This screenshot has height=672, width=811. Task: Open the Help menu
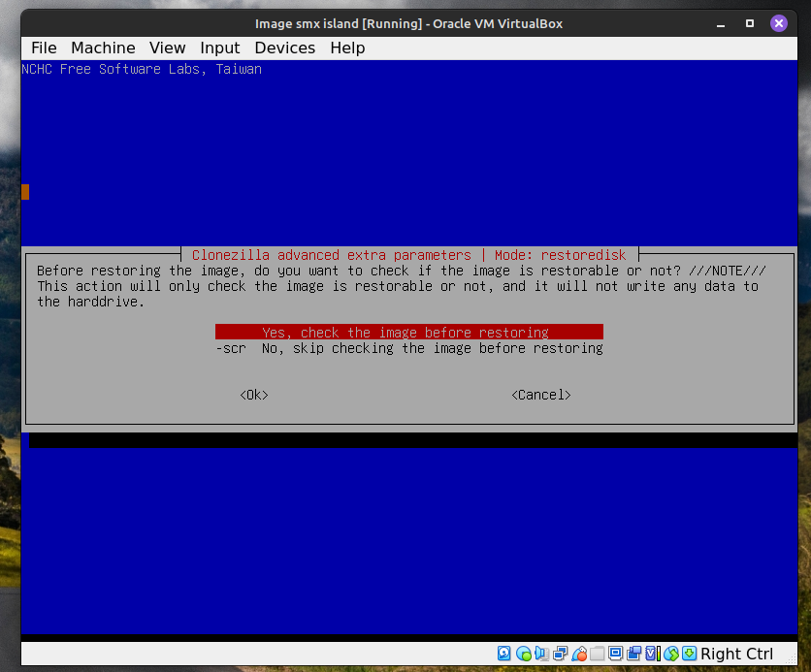pos(347,48)
